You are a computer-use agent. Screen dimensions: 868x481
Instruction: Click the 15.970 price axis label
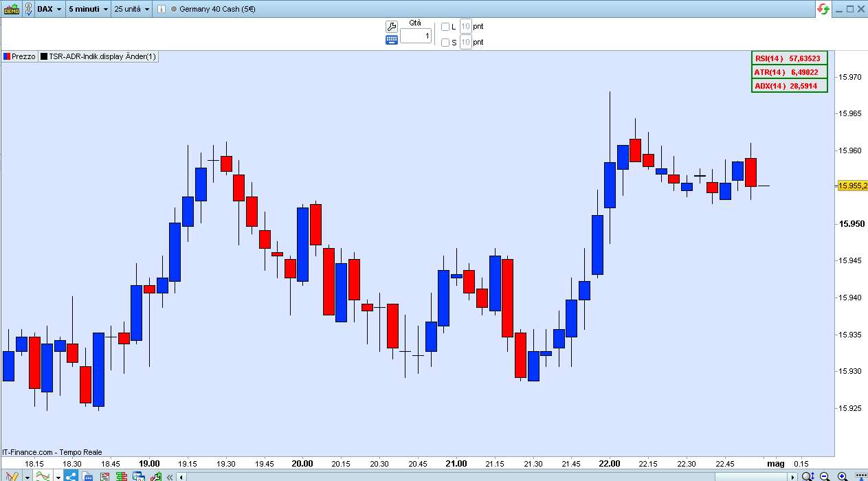851,77
